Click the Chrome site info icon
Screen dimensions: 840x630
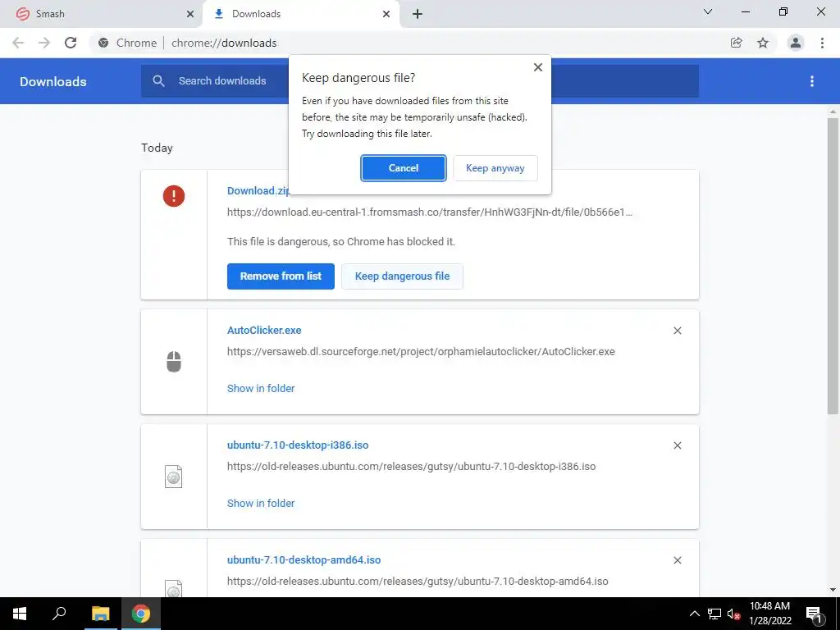point(103,43)
